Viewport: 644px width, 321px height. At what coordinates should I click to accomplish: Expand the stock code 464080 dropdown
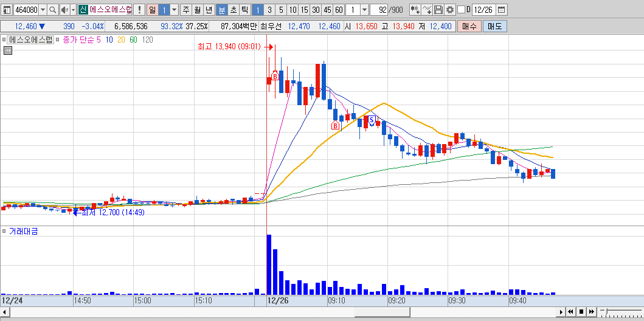[43, 10]
